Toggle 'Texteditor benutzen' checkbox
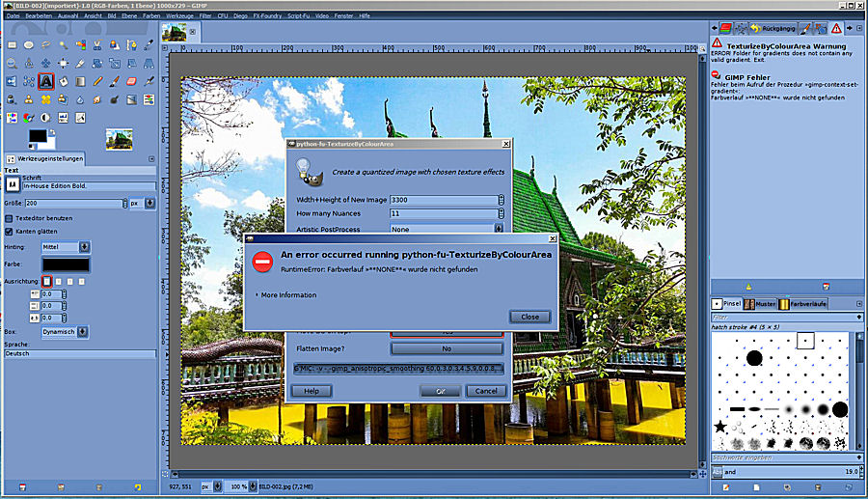868x499 pixels. click(x=9, y=218)
